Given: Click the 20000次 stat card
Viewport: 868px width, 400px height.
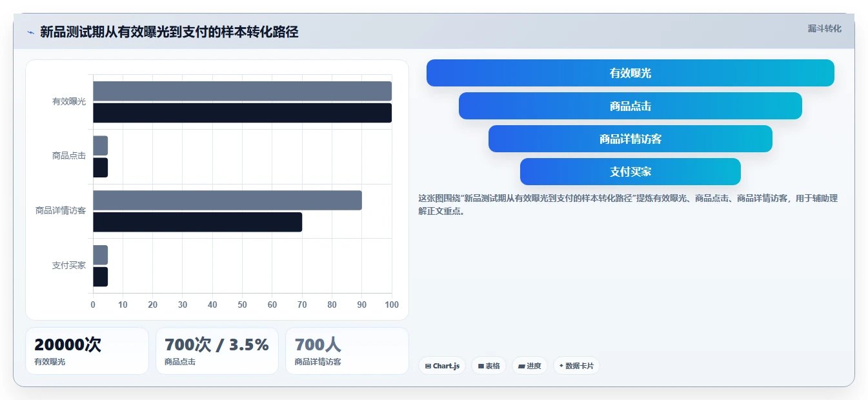Looking at the screenshot, I should click(x=87, y=351).
